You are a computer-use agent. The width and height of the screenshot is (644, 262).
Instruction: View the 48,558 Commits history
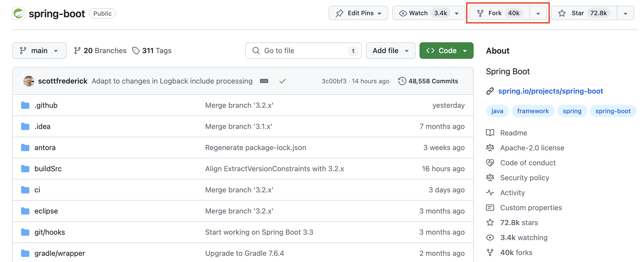(x=428, y=81)
